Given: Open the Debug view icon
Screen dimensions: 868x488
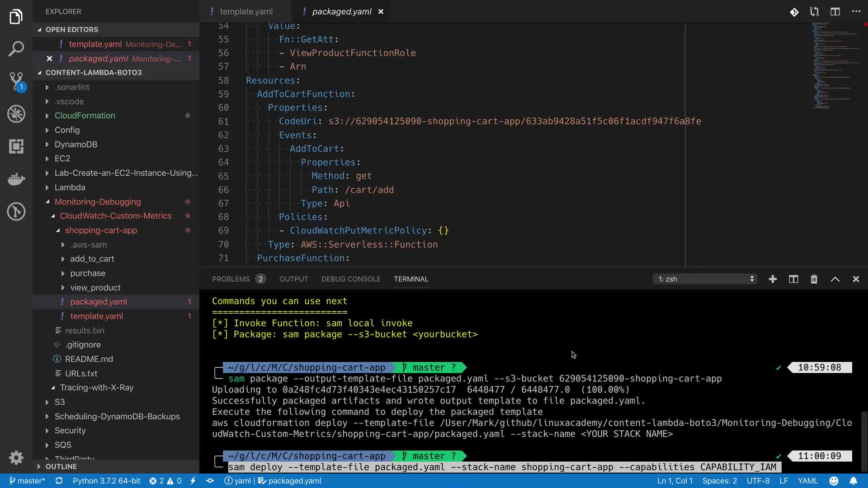Looking at the screenshot, I should [16, 114].
